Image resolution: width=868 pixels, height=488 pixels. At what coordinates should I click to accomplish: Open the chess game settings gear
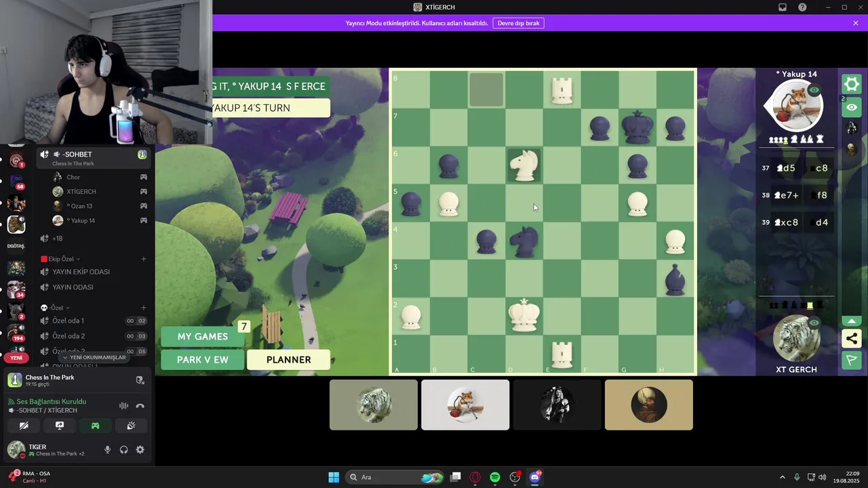point(851,84)
